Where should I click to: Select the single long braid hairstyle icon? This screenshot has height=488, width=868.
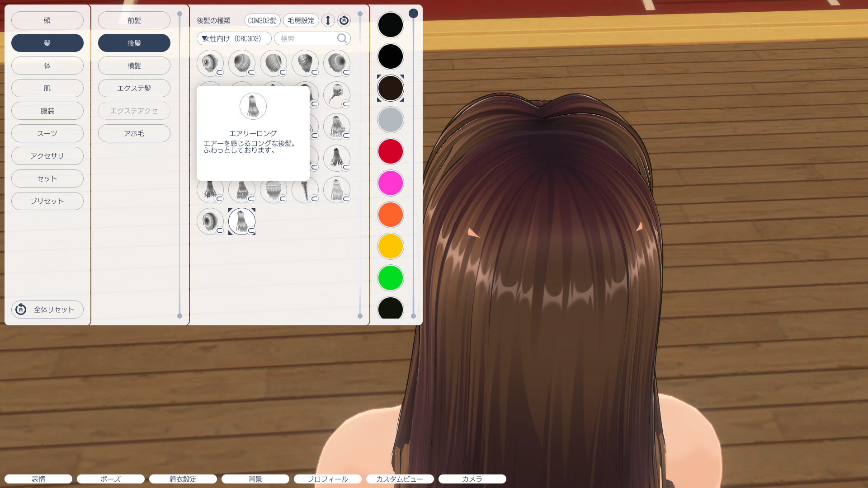(x=305, y=190)
